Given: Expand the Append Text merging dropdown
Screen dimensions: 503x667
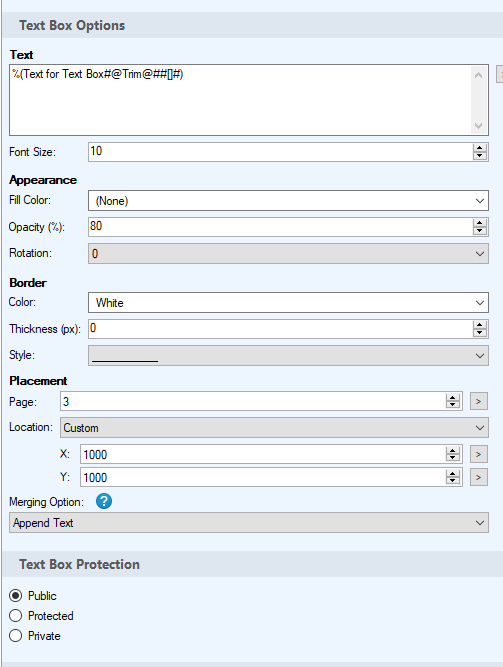Looking at the screenshot, I should coord(249,522).
